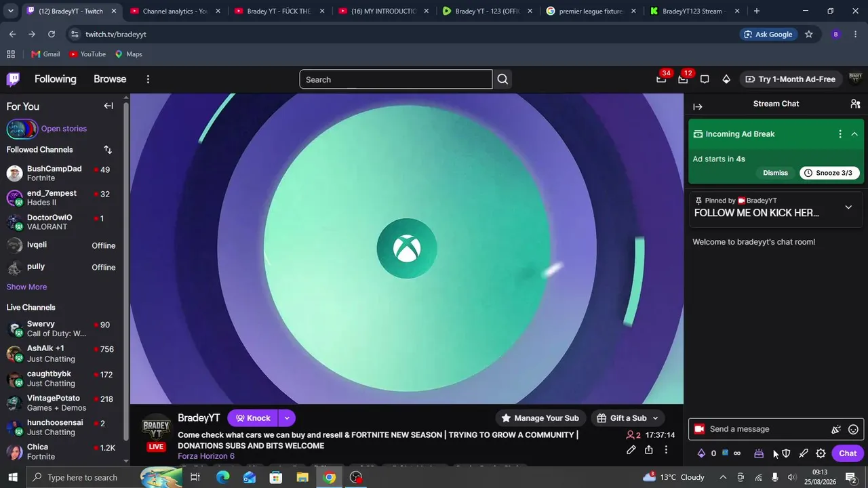Screen dimensions: 868x488
Task: Open the shield mode icon
Action: [x=786, y=453]
